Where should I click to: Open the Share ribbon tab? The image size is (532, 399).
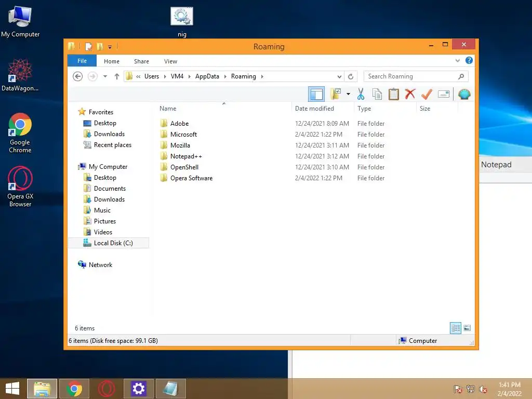[141, 61]
